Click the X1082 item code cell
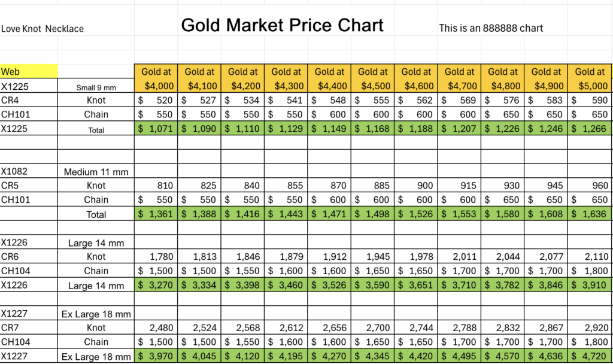 (29, 171)
